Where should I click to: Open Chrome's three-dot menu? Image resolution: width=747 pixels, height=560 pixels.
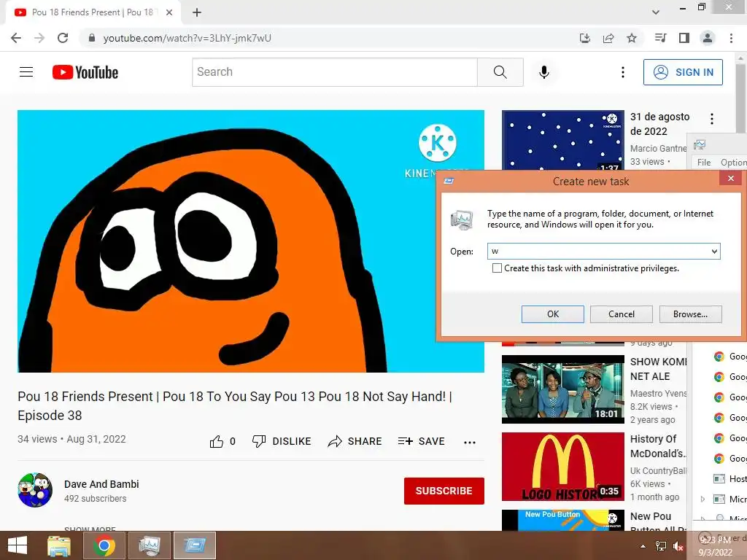click(731, 38)
